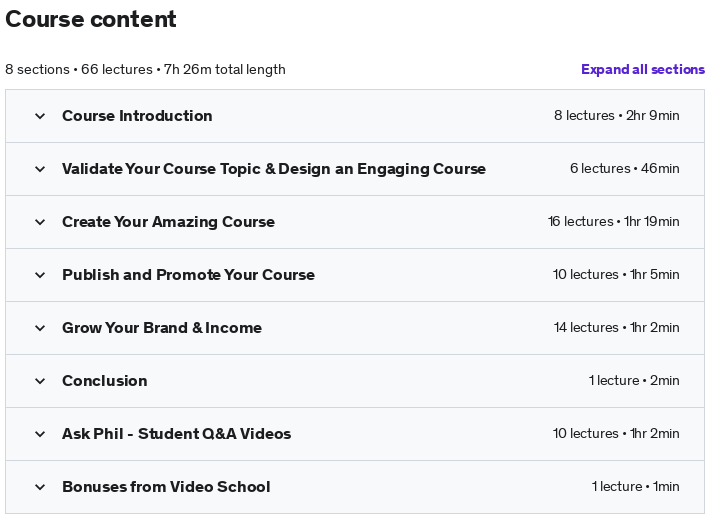The image size is (705, 514).
Task: Expand the Grow Your Brand & Income chevron
Action: click(40, 328)
